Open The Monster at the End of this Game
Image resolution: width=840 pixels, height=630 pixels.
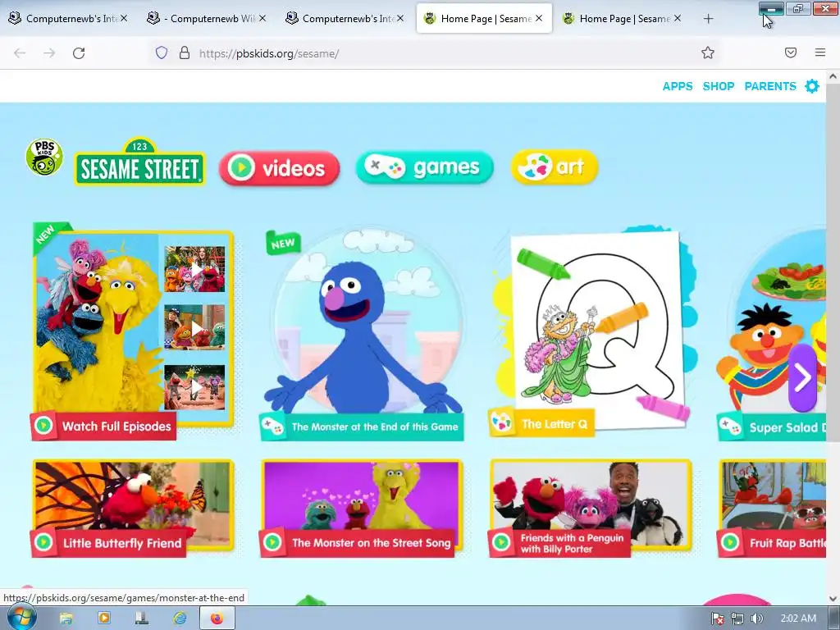point(362,335)
